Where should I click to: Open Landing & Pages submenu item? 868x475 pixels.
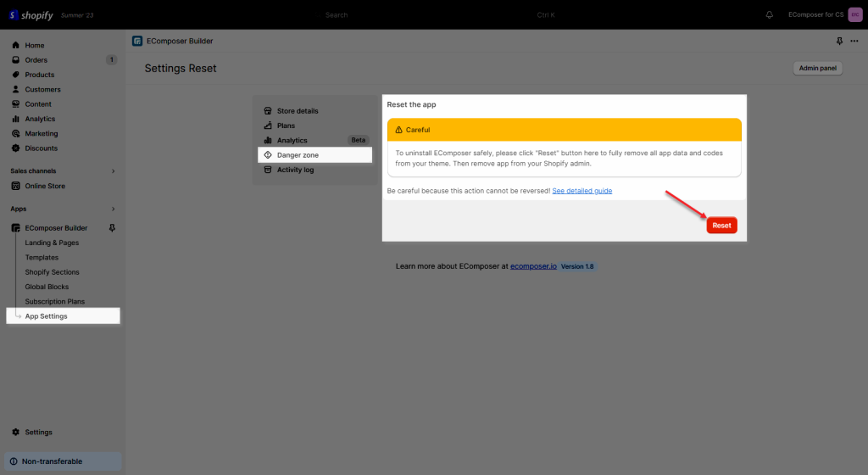[52, 243]
